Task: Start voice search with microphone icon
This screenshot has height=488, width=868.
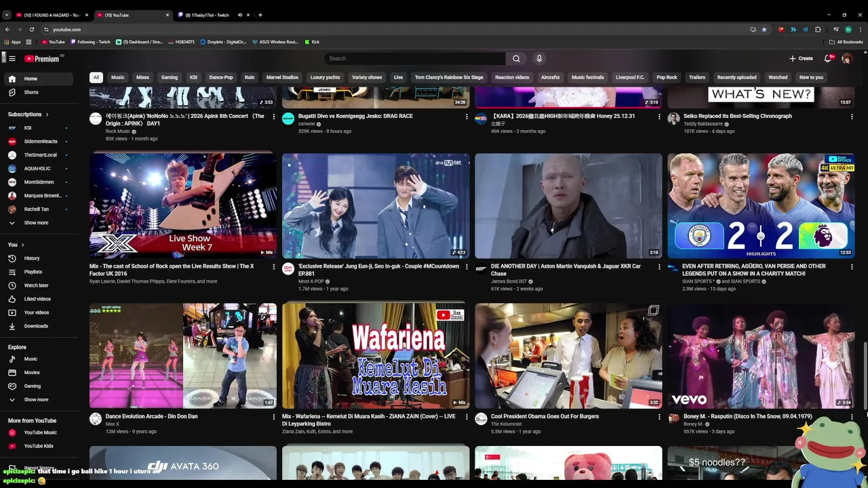Action: click(539, 58)
